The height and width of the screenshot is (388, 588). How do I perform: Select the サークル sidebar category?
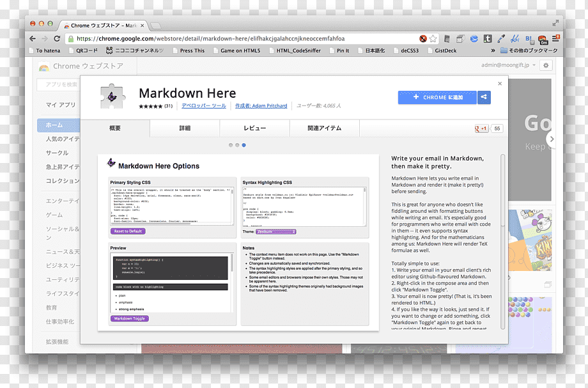tap(57, 153)
